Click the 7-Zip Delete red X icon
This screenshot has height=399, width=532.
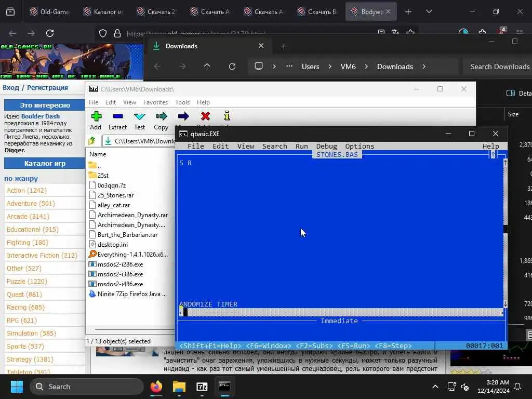205,116
